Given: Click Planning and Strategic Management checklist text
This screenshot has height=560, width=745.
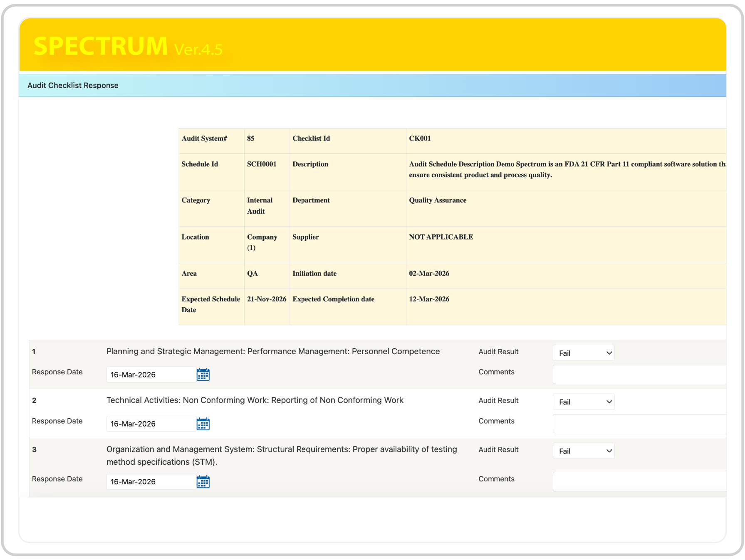Looking at the screenshot, I should [x=273, y=351].
